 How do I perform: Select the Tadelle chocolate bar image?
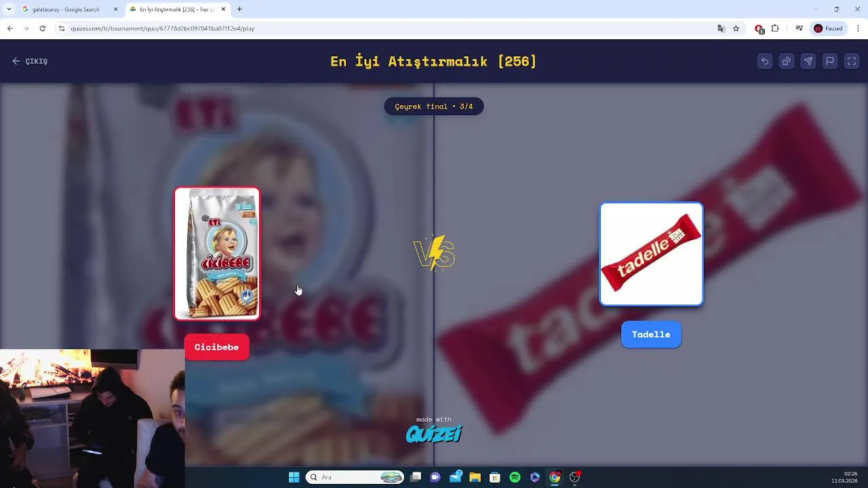tap(651, 254)
